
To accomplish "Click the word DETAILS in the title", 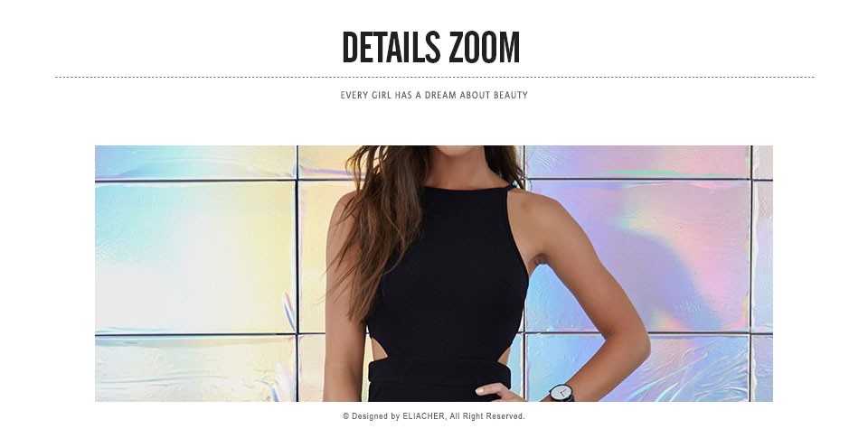I will (x=392, y=48).
